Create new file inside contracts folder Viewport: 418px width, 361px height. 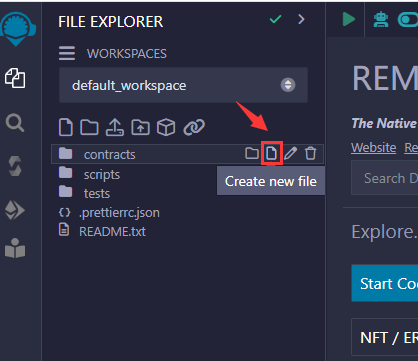(x=272, y=153)
